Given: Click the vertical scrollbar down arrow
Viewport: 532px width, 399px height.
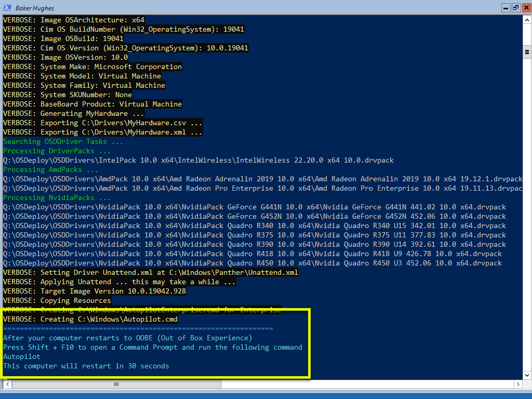Looking at the screenshot, I should [x=527, y=375].
